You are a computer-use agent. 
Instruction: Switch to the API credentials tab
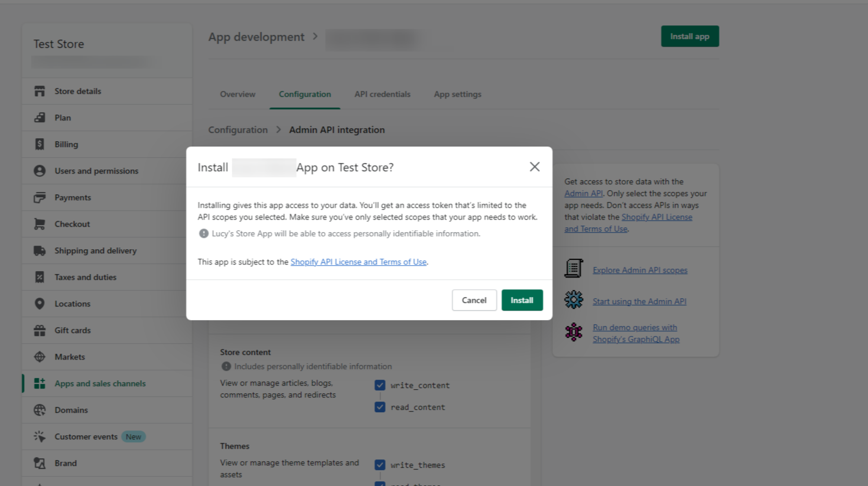click(x=382, y=94)
